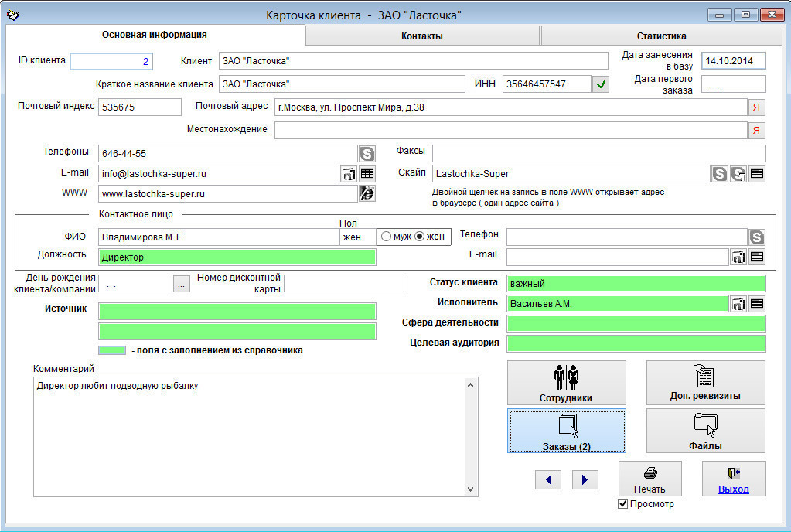Image resolution: width=791 pixels, height=532 pixels.
Task: Switch to the Статистика tab
Action: pos(661,36)
